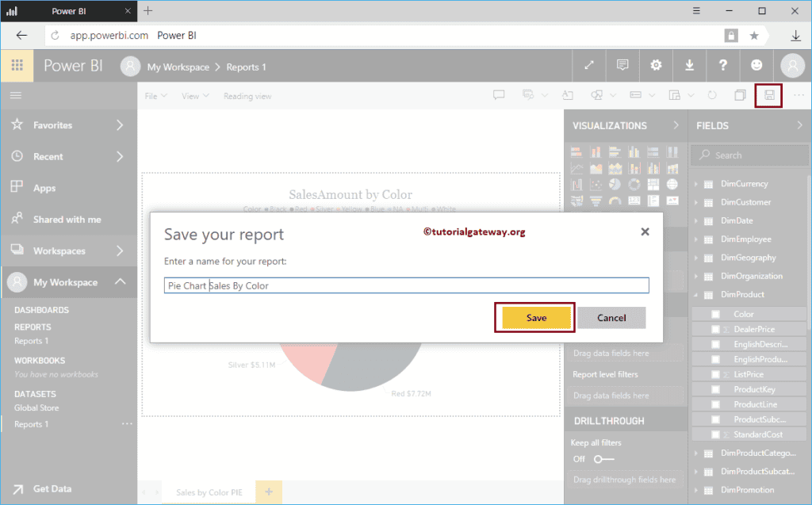
Task: Open Get Data link
Action: [52, 488]
